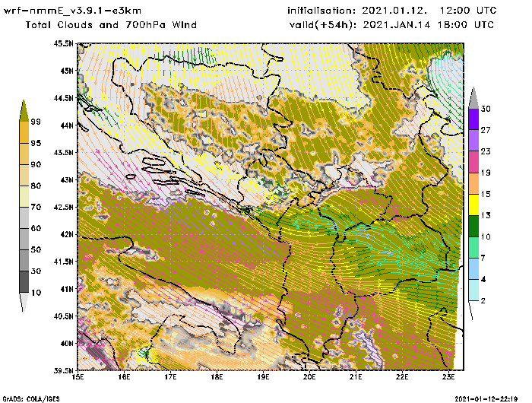Click the wind legend value 30
Viewport: 532px width, 403px height.
(486, 109)
